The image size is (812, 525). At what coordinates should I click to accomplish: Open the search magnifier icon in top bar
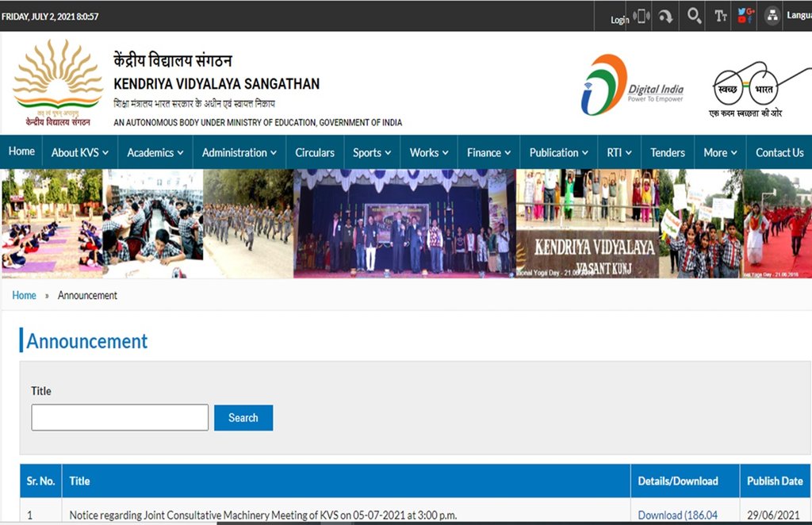tap(694, 16)
